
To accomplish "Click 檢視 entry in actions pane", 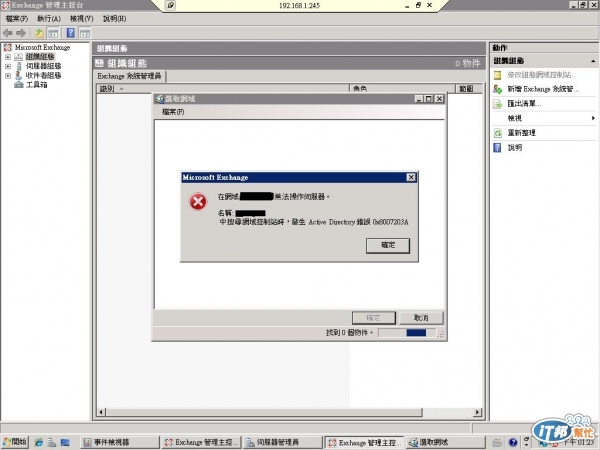I will coord(515,118).
